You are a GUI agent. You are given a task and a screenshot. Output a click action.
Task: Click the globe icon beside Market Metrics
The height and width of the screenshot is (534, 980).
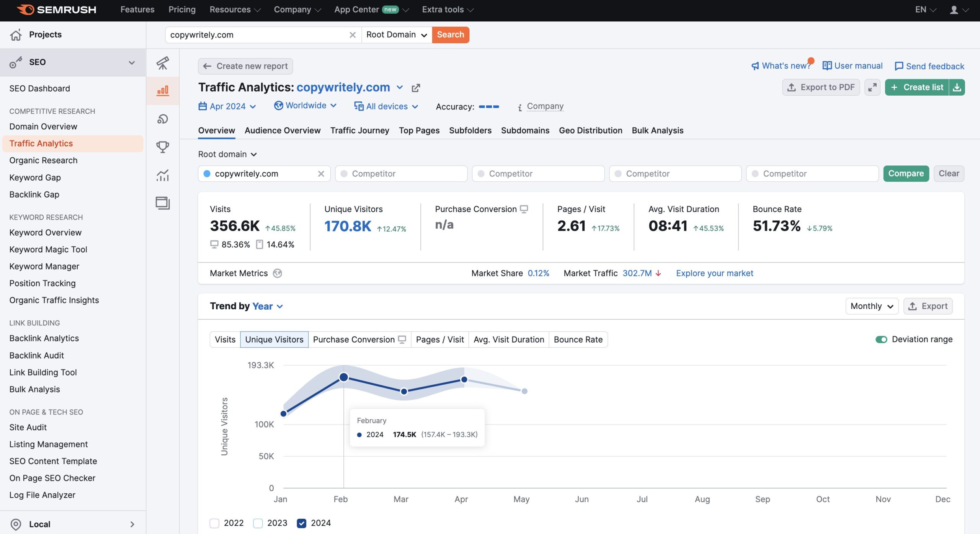[277, 273]
